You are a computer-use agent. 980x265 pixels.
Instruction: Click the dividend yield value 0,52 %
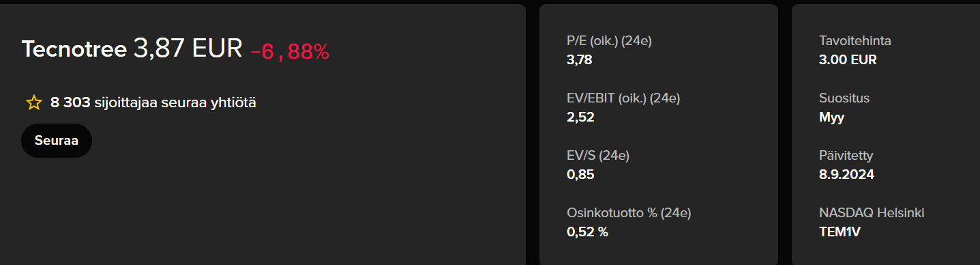587,232
